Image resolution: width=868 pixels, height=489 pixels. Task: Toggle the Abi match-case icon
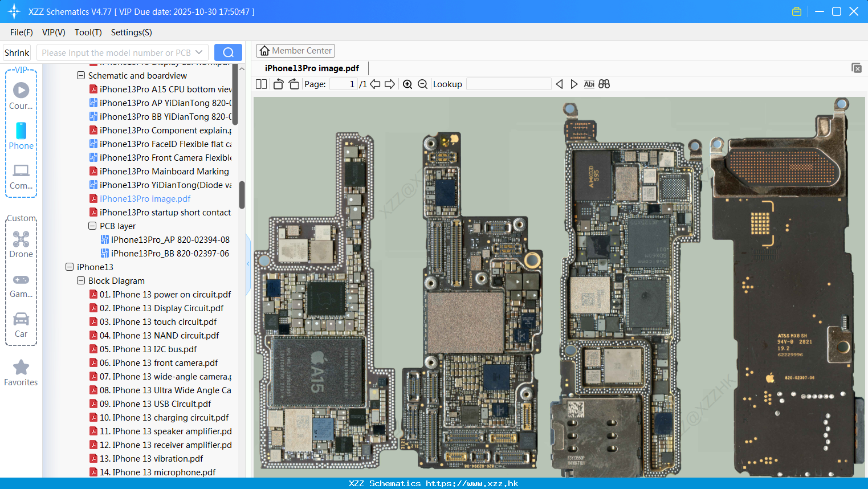pyautogui.click(x=589, y=84)
